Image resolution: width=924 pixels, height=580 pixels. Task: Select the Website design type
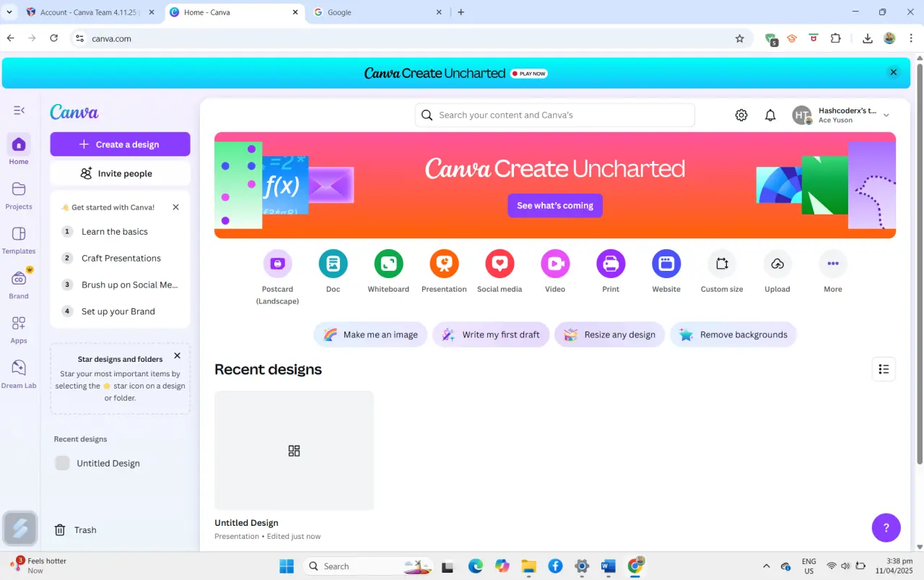tap(666, 272)
